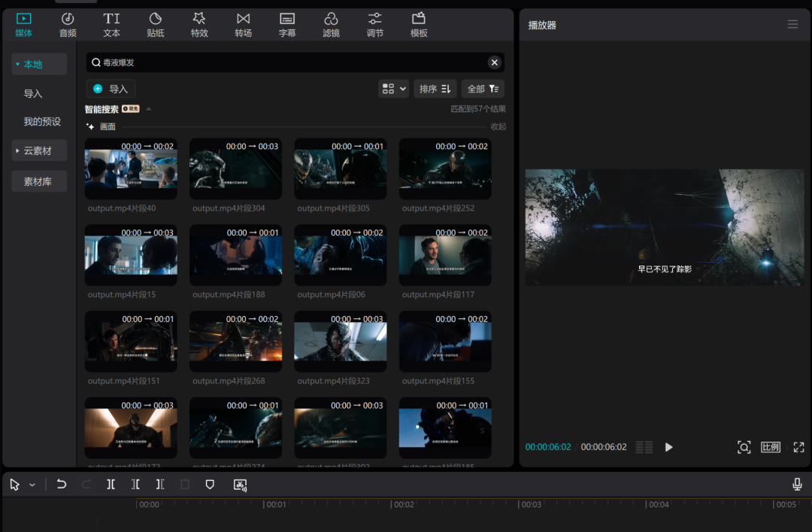Open the thumbnail view dropdown
Viewport: 812px width, 532px height.
click(392, 88)
